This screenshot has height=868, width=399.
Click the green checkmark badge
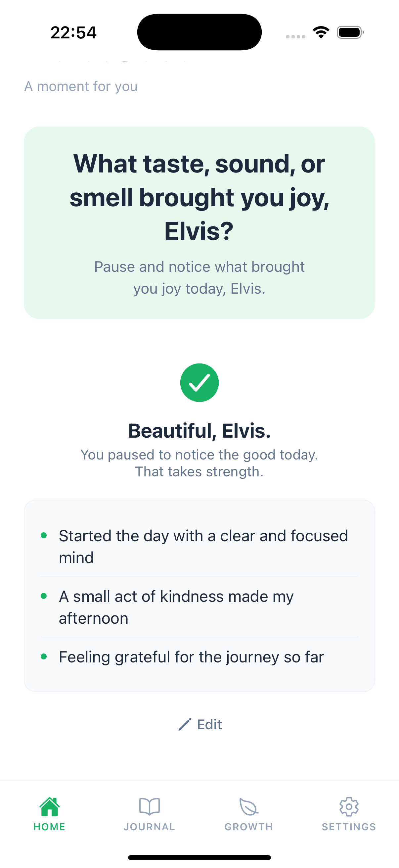click(199, 382)
